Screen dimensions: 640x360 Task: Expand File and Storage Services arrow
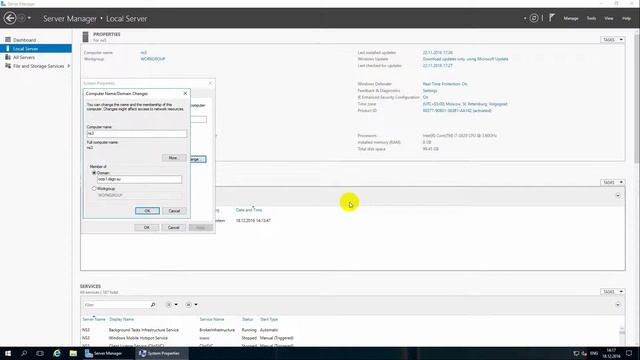[69, 66]
